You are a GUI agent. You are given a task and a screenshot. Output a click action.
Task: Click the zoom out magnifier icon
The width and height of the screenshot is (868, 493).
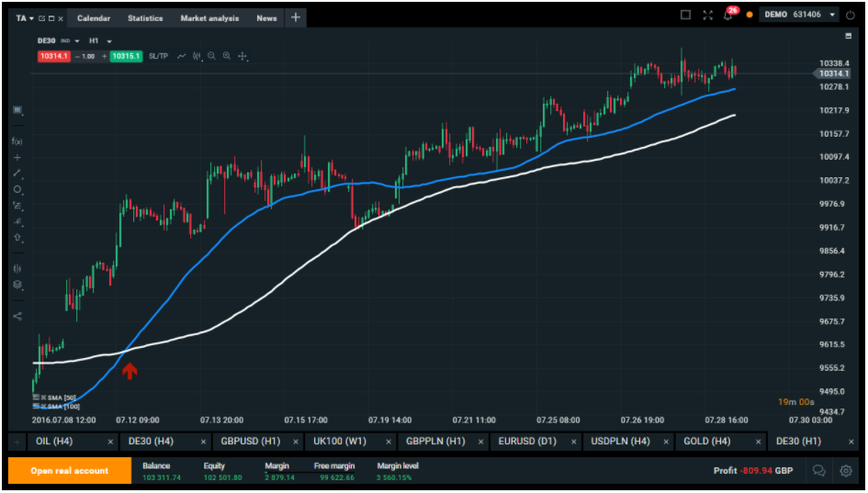pos(211,56)
